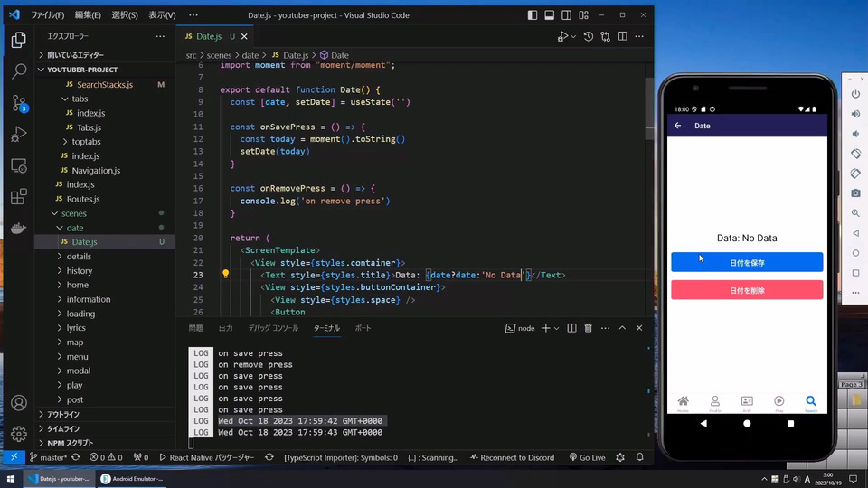The width and height of the screenshot is (868, 488).
Task: Open the Extensions view
Action: [x=19, y=196]
